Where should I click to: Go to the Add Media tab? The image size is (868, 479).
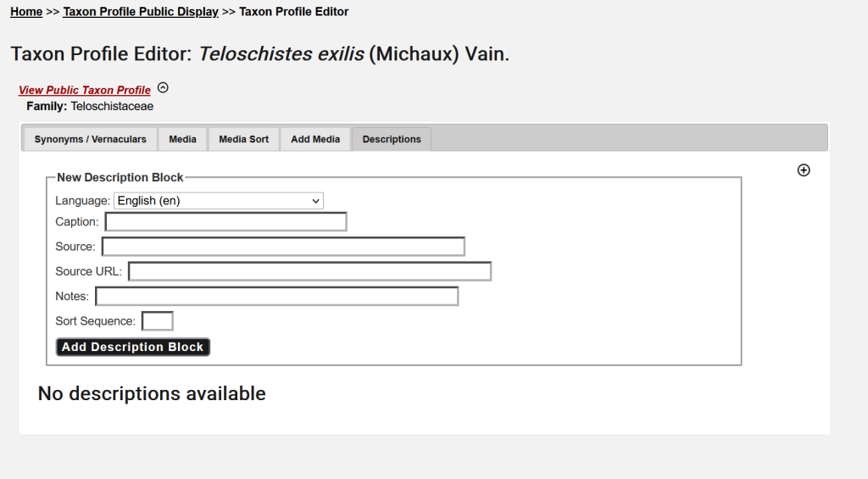click(x=315, y=139)
